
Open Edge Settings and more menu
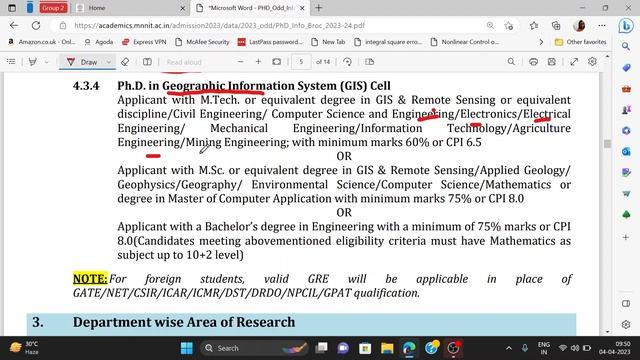602,25
